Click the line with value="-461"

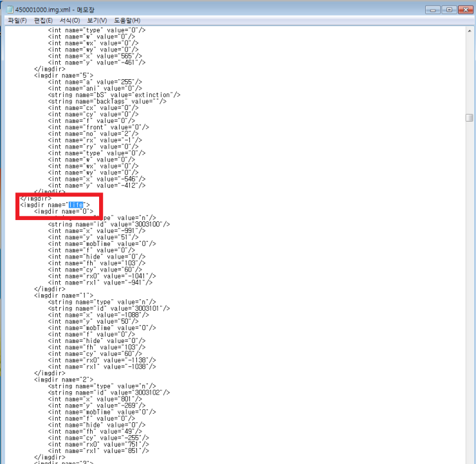click(x=96, y=62)
